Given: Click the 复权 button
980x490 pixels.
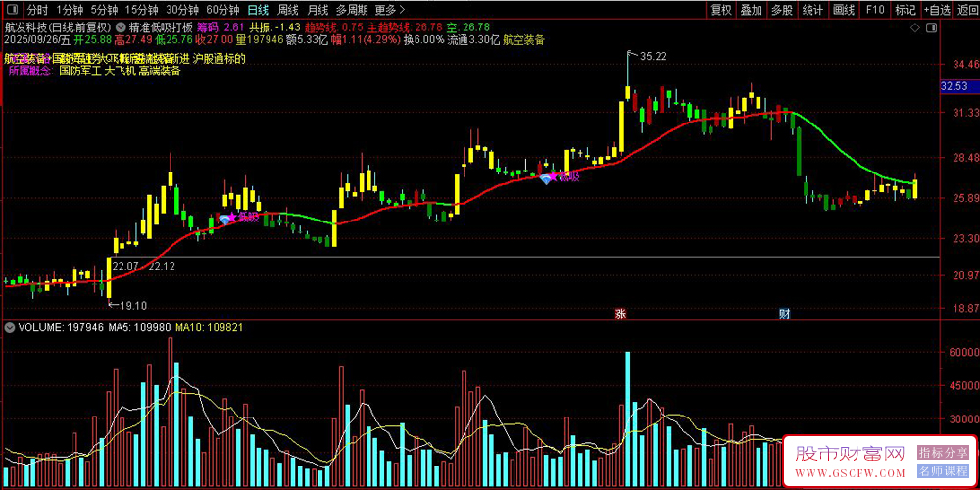Looking at the screenshot, I should 721,10.
